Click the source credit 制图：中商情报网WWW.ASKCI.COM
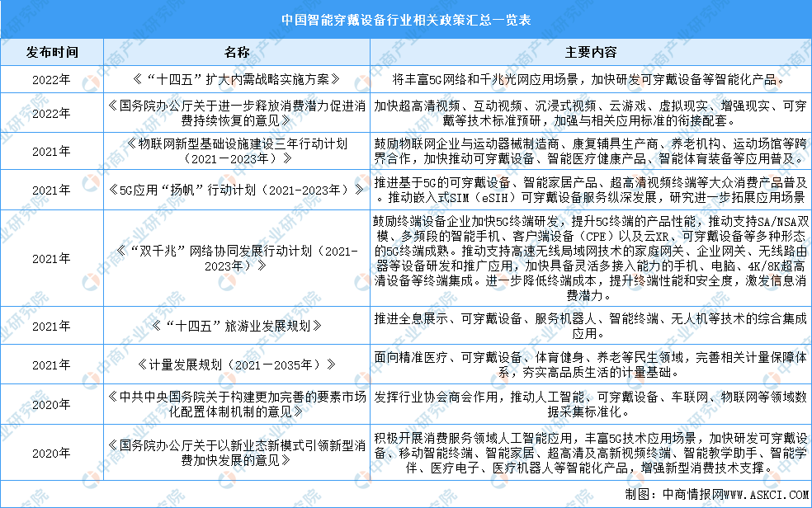Image resolution: width=812 pixels, height=508 pixels. point(717,495)
